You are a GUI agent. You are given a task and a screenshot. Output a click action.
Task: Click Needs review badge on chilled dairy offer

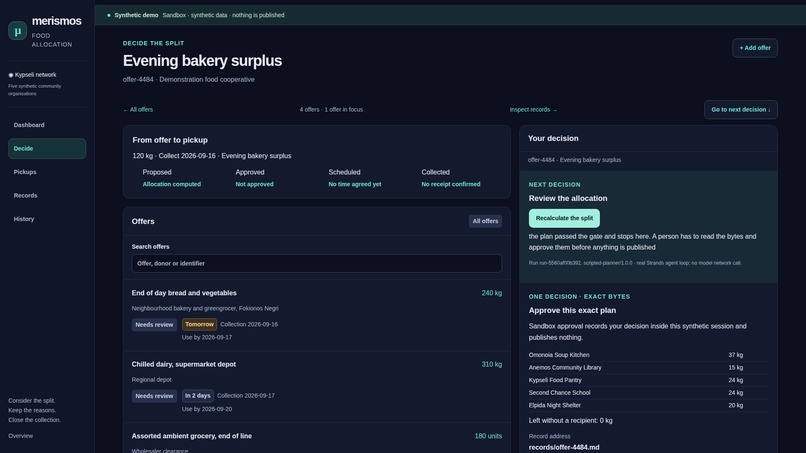(154, 396)
